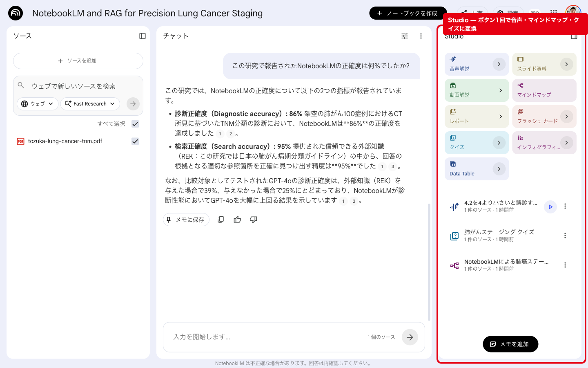Open the マインドマップ tile

544,90
